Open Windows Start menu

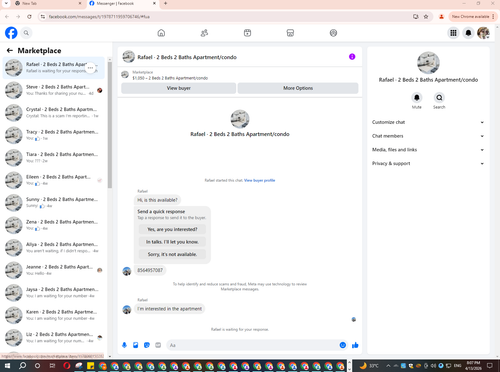point(7,366)
